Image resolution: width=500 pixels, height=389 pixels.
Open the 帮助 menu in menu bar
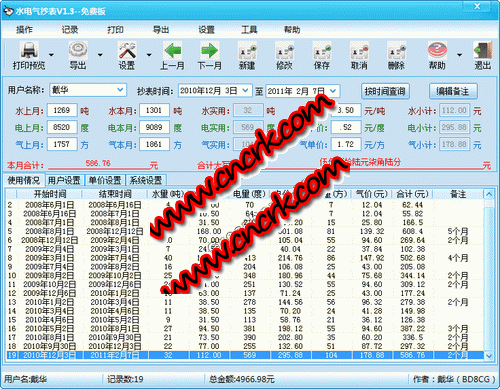point(292,30)
